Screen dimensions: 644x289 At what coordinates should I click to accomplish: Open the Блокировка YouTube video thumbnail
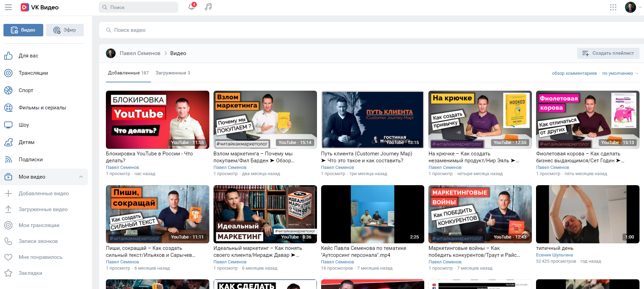(157, 120)
